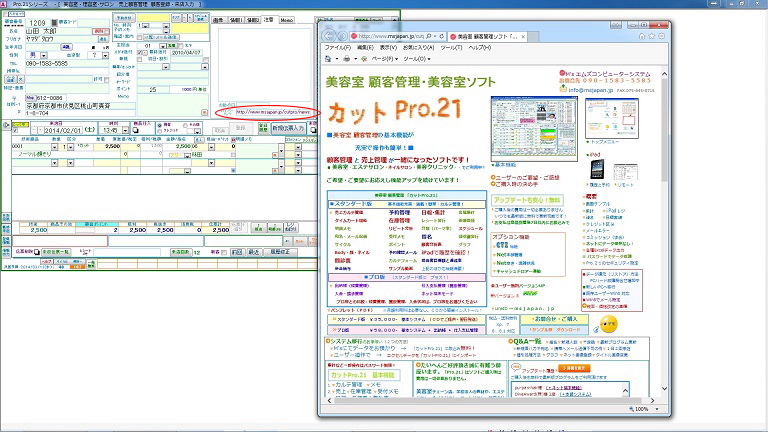
Task: Click the 伝票制御 stacked-page icon
Action: coord(37,252)
